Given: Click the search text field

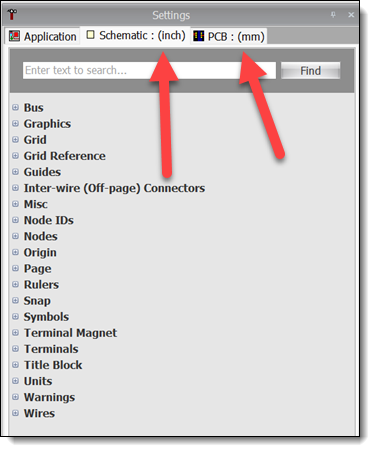Looking at the screenshot, I should pyautogui.click(x=149, y=70).
